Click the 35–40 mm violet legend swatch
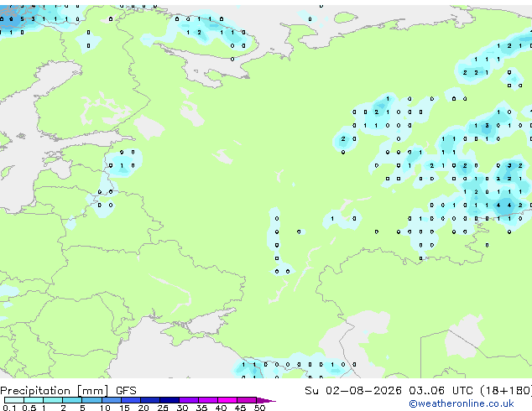532x411 pixels. click(x=208, y=400)
